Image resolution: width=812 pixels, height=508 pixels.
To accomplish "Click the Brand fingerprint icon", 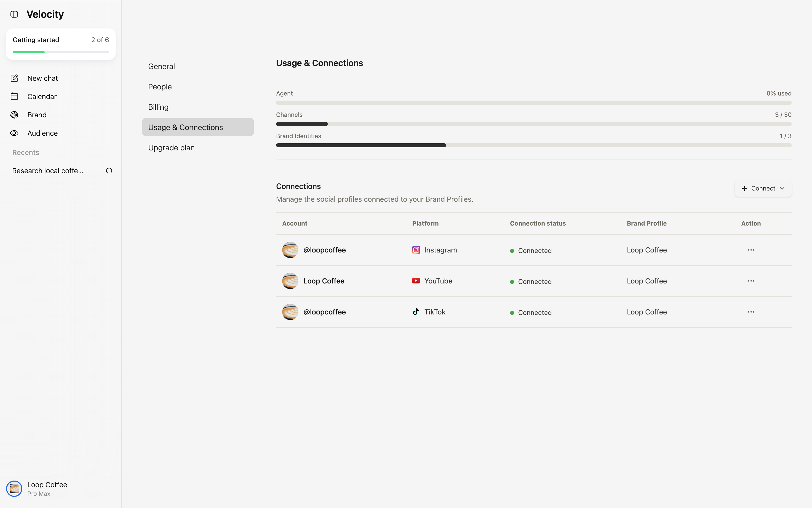I will click(x=14, y=115).
